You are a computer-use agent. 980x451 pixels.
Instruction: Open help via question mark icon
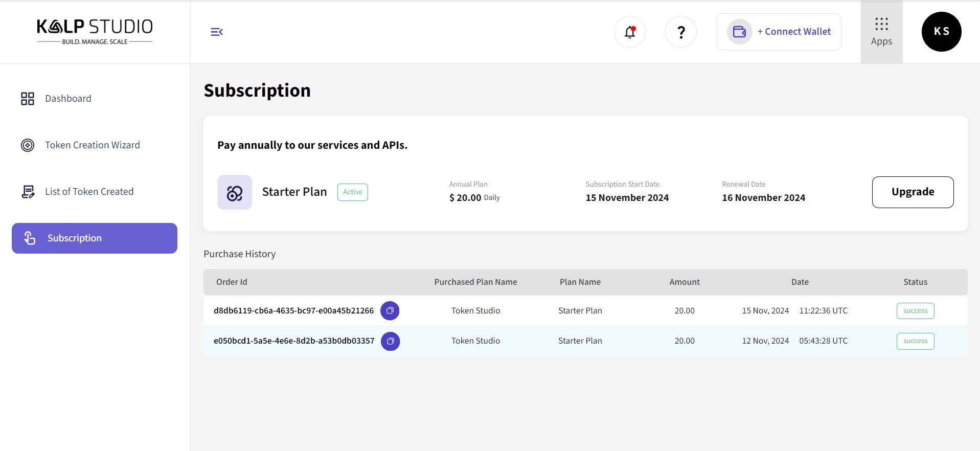tap(681, 32)
